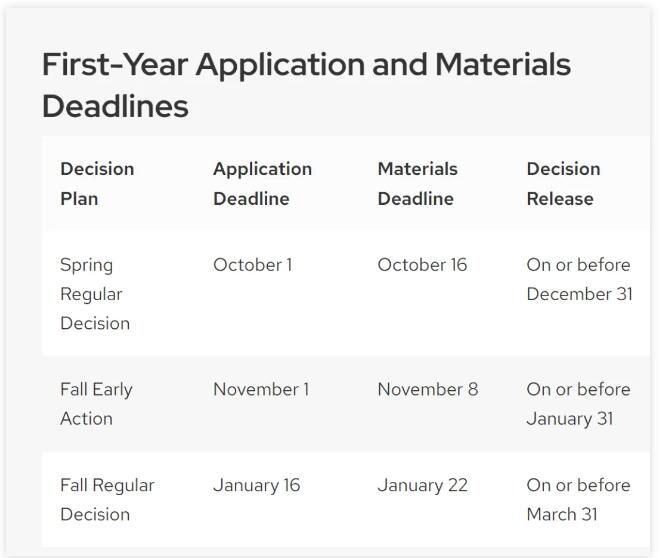The image size is (661, 558).
Task: Click the October 1 application deadline cell
Action: 253,265
